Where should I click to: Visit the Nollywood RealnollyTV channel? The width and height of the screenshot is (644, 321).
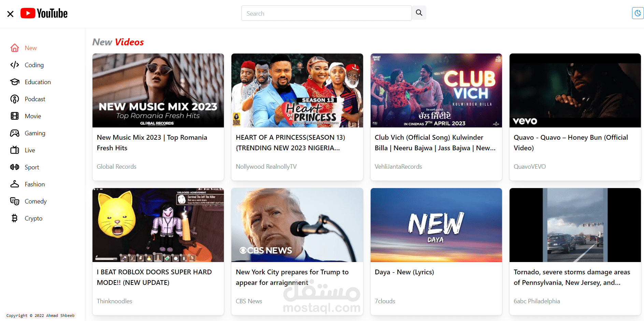click(x=266, y=167)
